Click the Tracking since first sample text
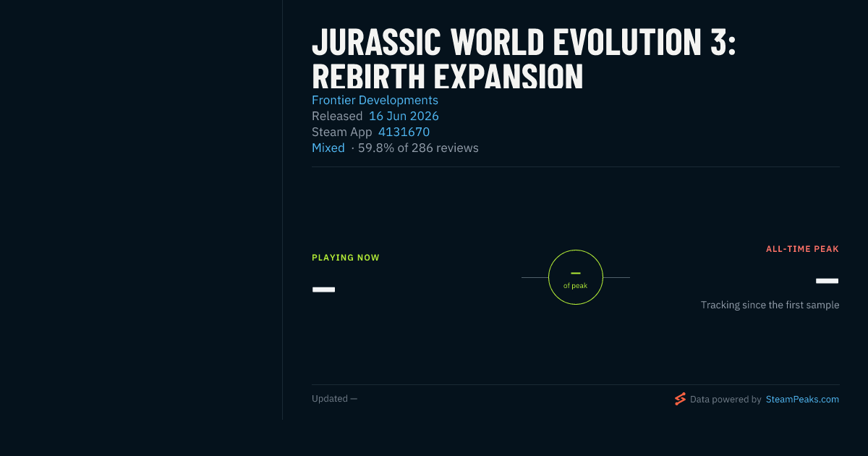Image resolution: width=868 pixels, height=456 pixels. 770,305
